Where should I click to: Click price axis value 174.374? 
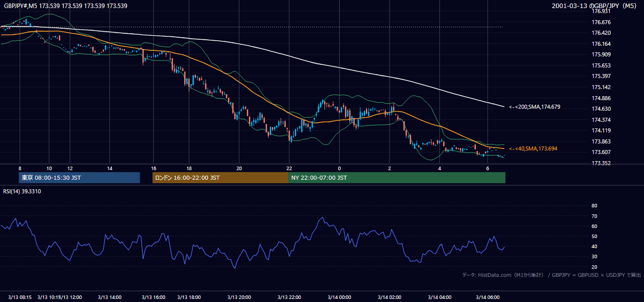(601, 120)
